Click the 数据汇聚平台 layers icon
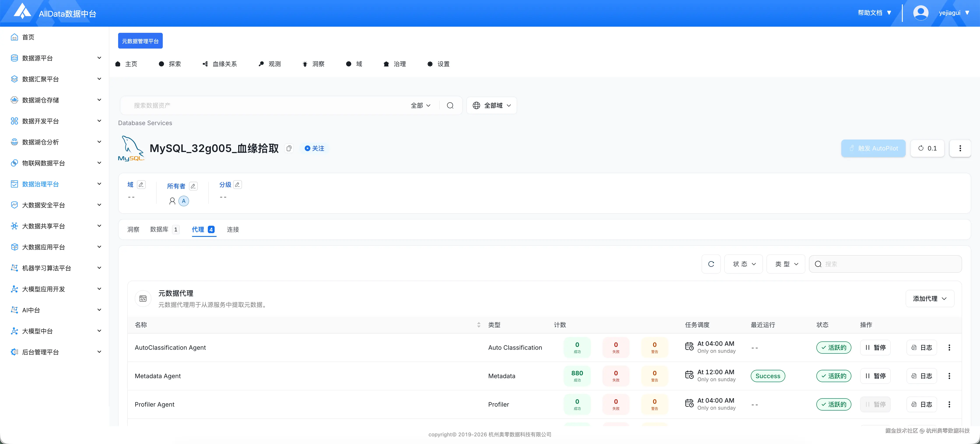Screen dimensions: 980x444 (x=14, y=79)
